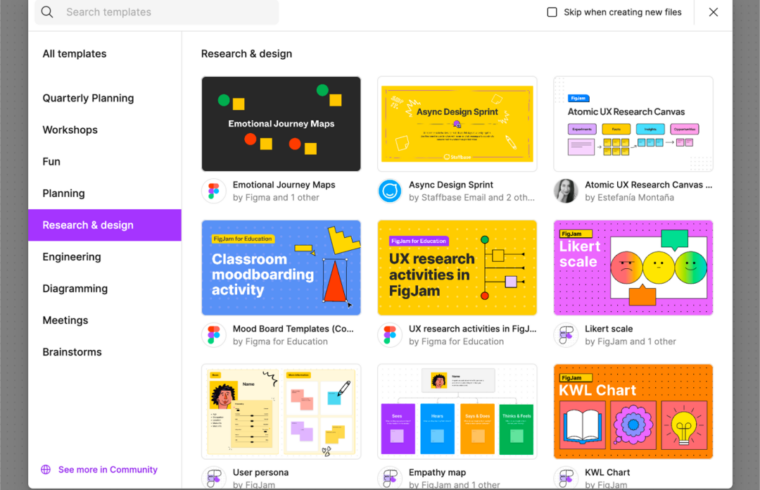Open UX research activities in FigJam thumbnail
The image size is (760, 490).
pyautogui.click(x=457, y=268)
